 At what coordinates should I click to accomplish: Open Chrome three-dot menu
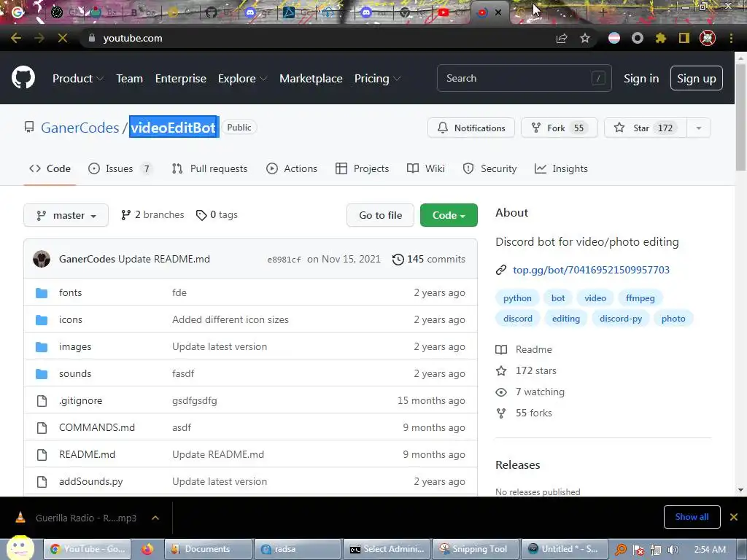coord(731,38)
